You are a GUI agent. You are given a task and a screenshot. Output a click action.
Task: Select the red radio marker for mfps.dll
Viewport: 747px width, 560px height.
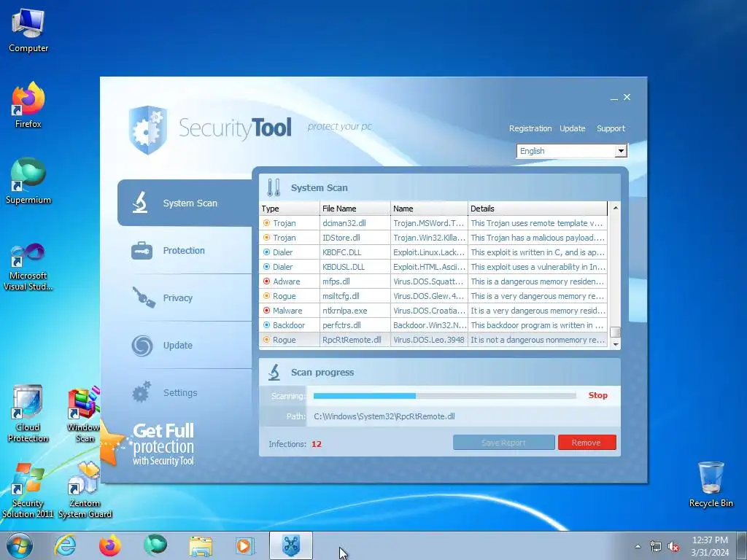266,281
